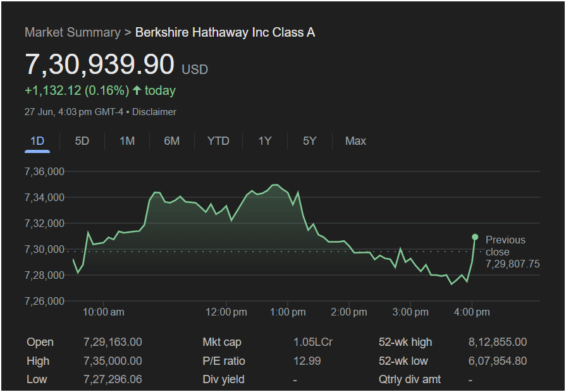
Task: Click the P/E ratio label
Action: (x=224, y=361)
